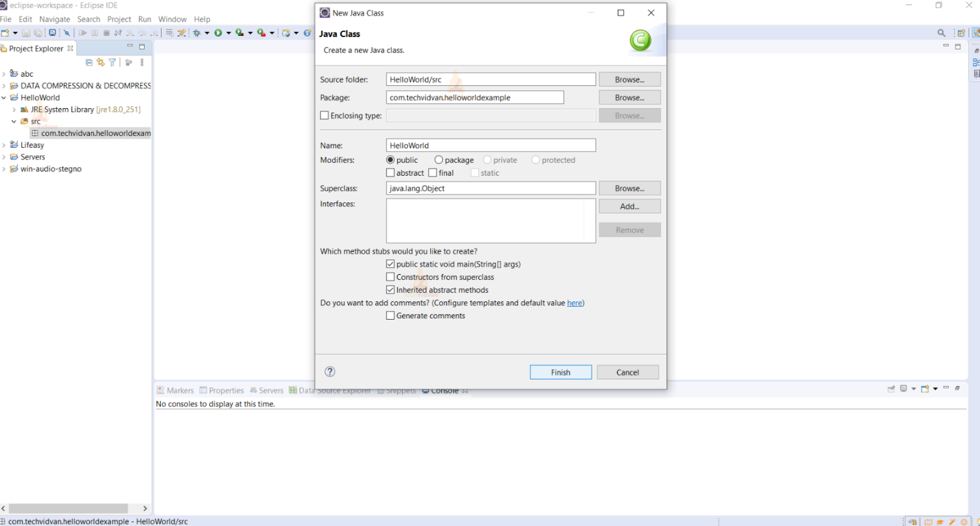Open the Window menu

point(173,19)
